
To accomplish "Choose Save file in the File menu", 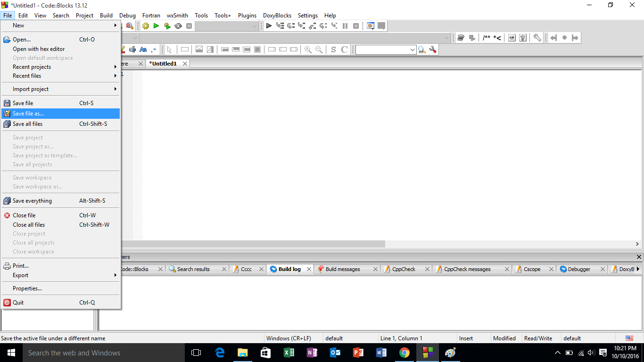I will pos(60,103).
